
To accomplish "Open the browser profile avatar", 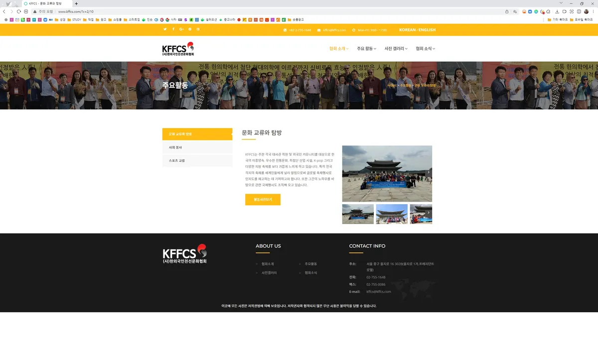I will (586, 11).
